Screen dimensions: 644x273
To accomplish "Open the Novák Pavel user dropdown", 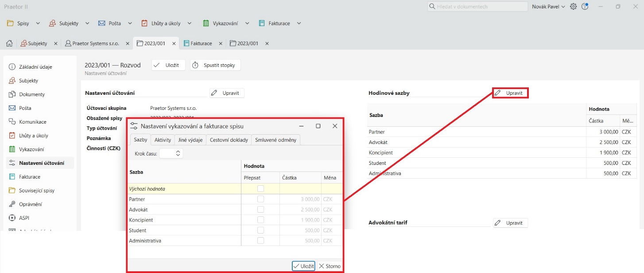I will point(548,7).
